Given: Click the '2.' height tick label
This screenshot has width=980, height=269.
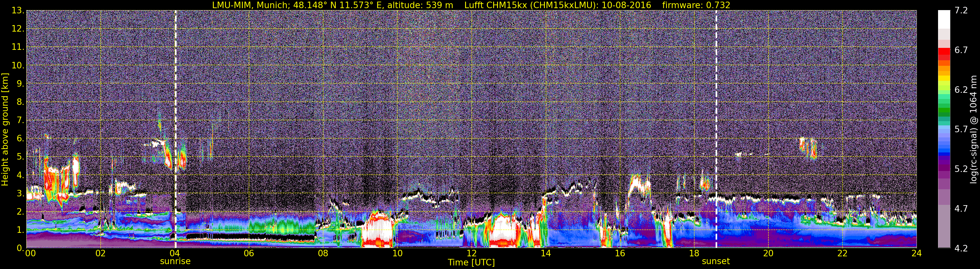Looking at the screenshot, I should click(20, 211).
